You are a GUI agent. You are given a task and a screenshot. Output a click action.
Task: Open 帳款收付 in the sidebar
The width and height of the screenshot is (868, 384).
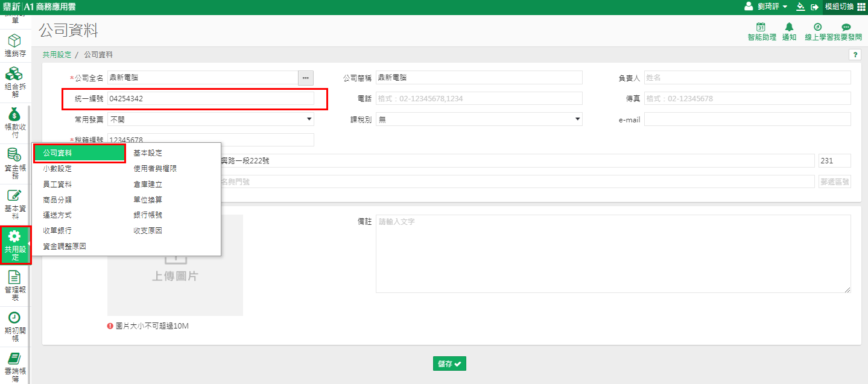pos(15,123)
